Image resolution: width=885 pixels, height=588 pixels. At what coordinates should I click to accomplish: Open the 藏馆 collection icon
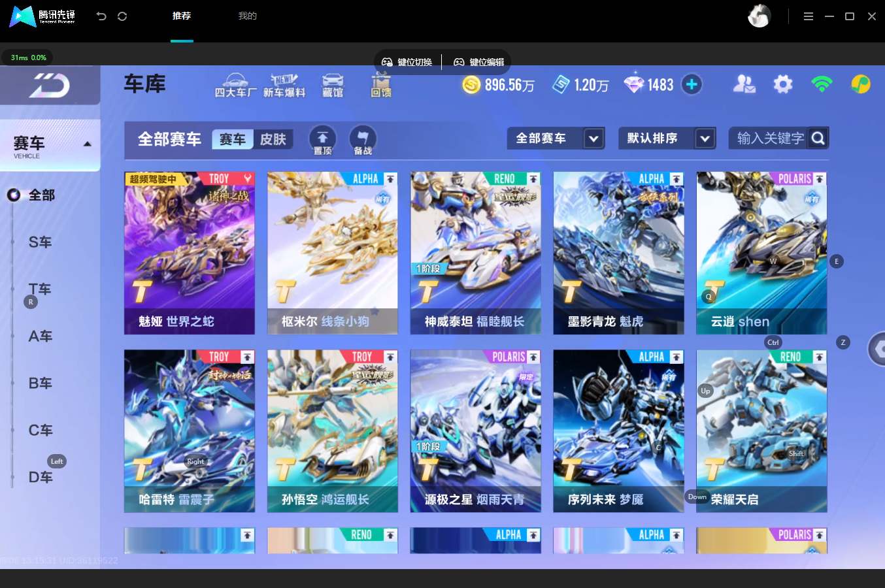333,86
